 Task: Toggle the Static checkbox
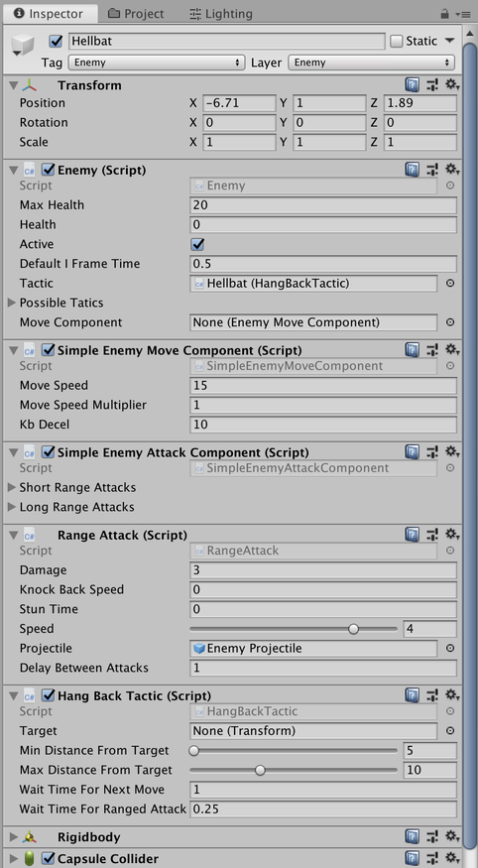pos(396,41)
